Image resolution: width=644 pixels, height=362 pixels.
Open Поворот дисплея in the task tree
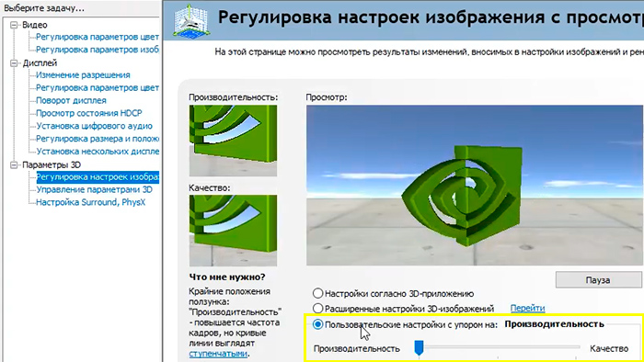(71, 100)
